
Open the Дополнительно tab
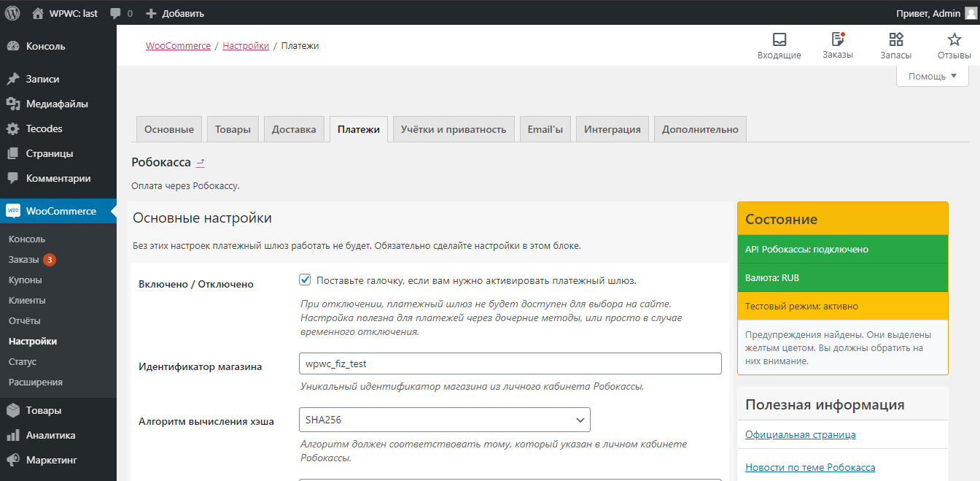click(x=700, y=129)
